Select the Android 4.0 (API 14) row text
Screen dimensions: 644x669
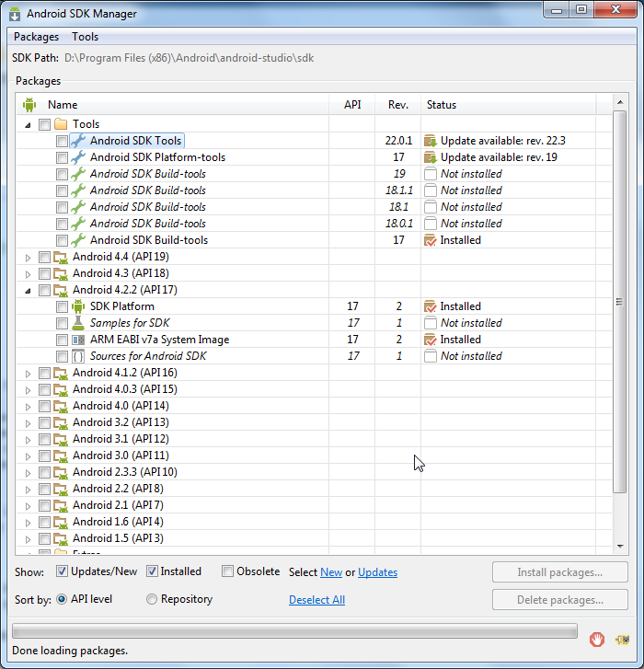click(x=121, y=406)
